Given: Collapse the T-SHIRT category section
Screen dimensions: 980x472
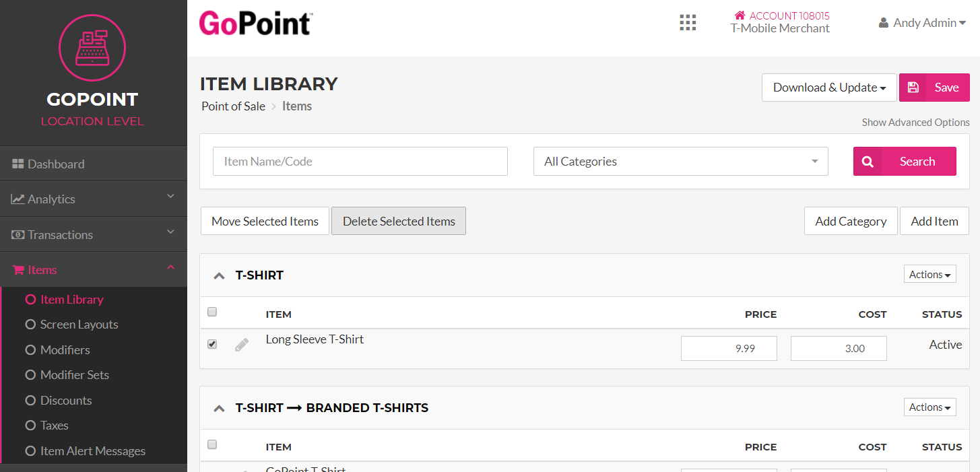Looking at the screenshot, I should coord(218,275).
